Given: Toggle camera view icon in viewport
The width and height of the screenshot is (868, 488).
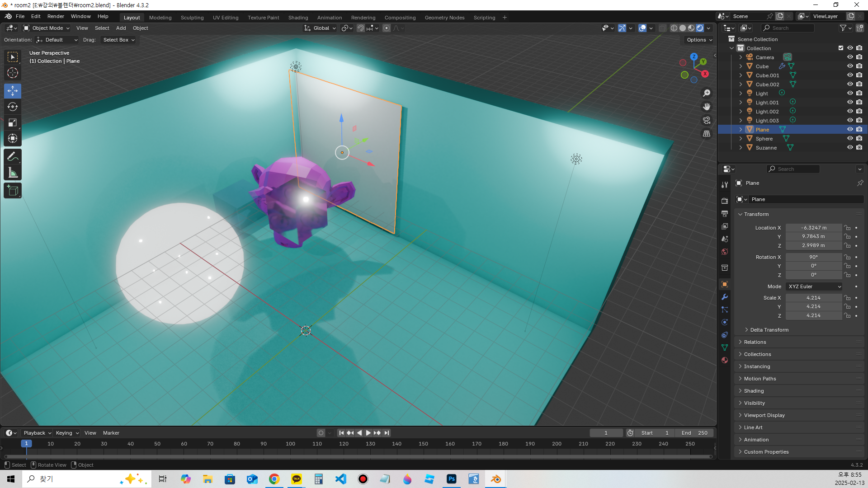Looking at the screenshot, I should [x=707, y=120].
